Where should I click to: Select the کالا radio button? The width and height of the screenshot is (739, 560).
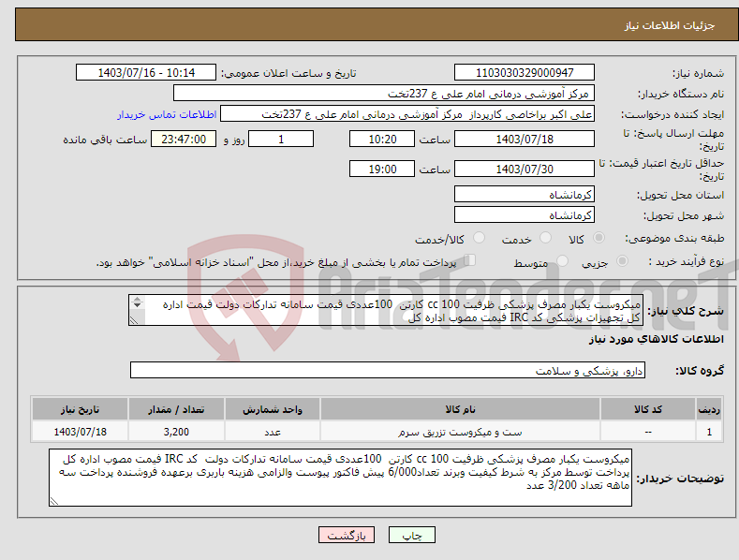(x=599, y=238)
